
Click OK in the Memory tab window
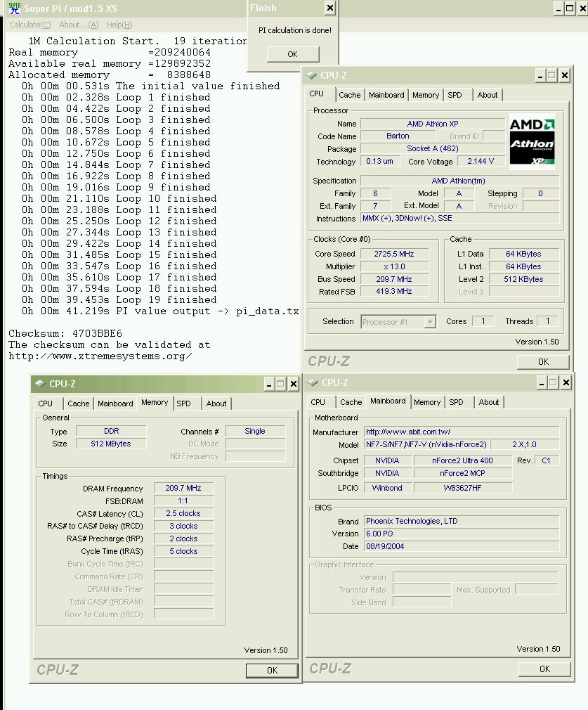pyautogui.click(x=272, y=671)
